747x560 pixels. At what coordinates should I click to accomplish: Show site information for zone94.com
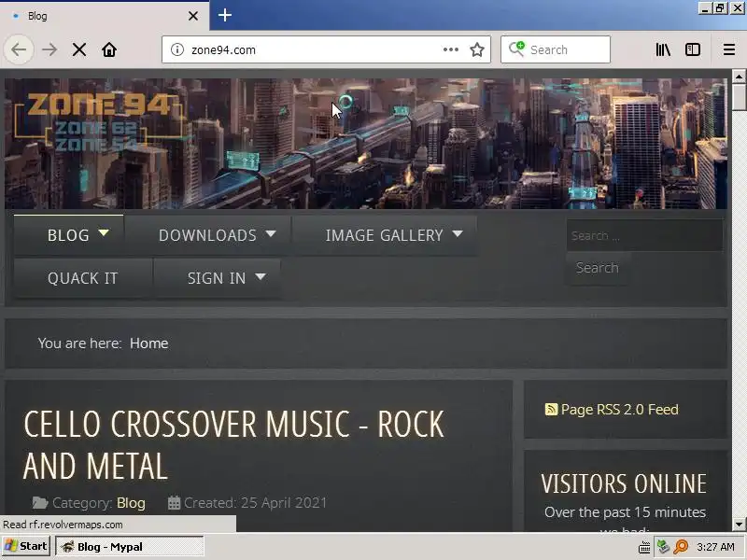(177, 49)
